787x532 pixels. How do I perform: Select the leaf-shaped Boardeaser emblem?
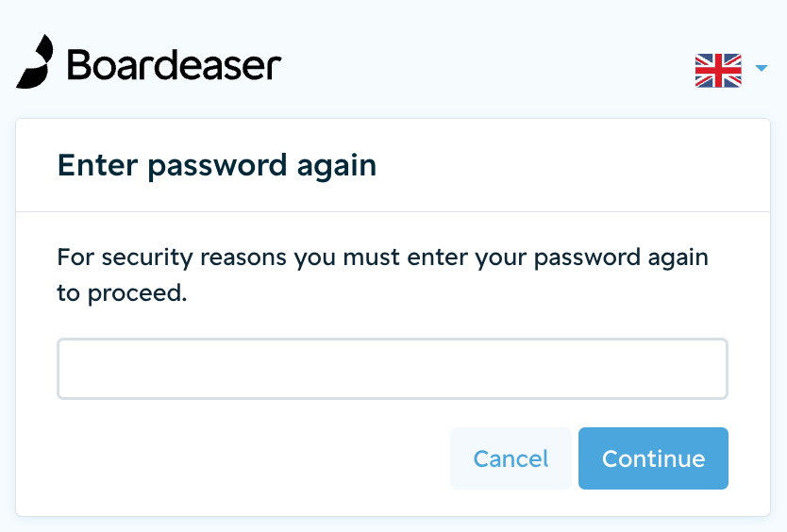(x=35, y=61)
